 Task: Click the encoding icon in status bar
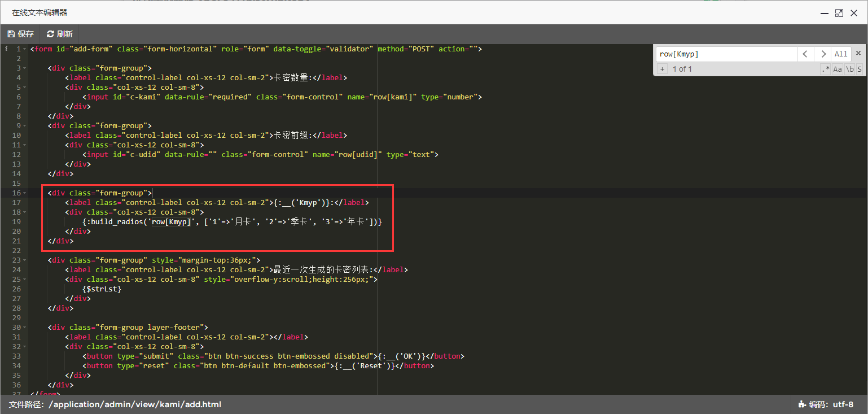pos(801,404)
